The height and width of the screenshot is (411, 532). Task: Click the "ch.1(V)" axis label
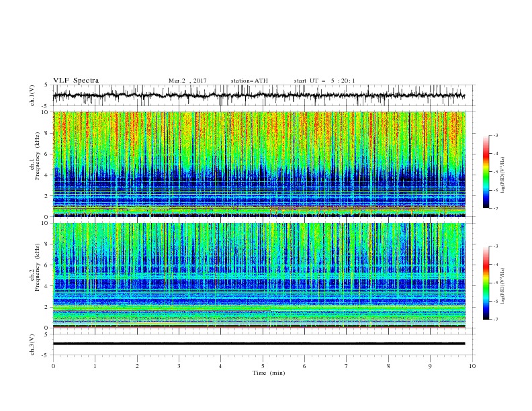(32, 95)
